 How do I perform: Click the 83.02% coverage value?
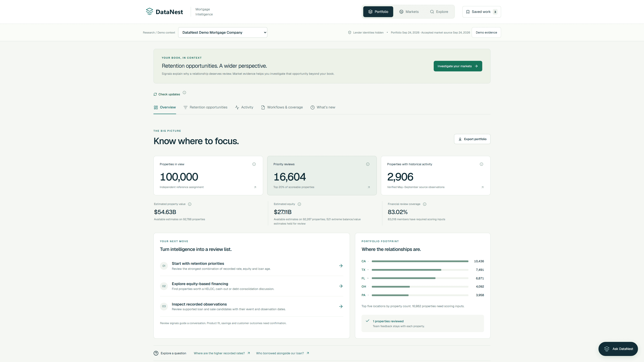coord(397,212)
